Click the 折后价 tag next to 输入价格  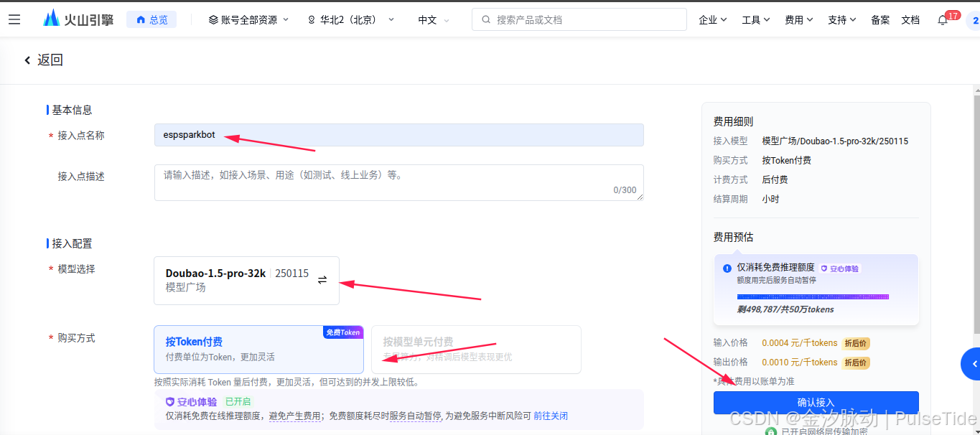[855, 343]
